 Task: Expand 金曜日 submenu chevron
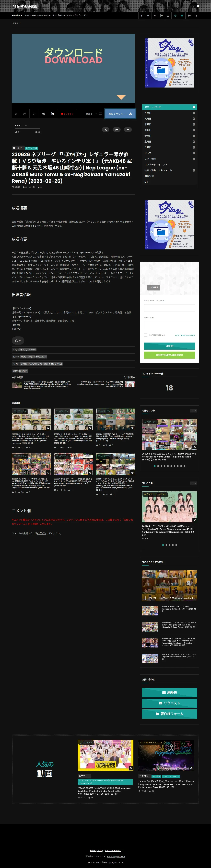click(x=194, y=136)
